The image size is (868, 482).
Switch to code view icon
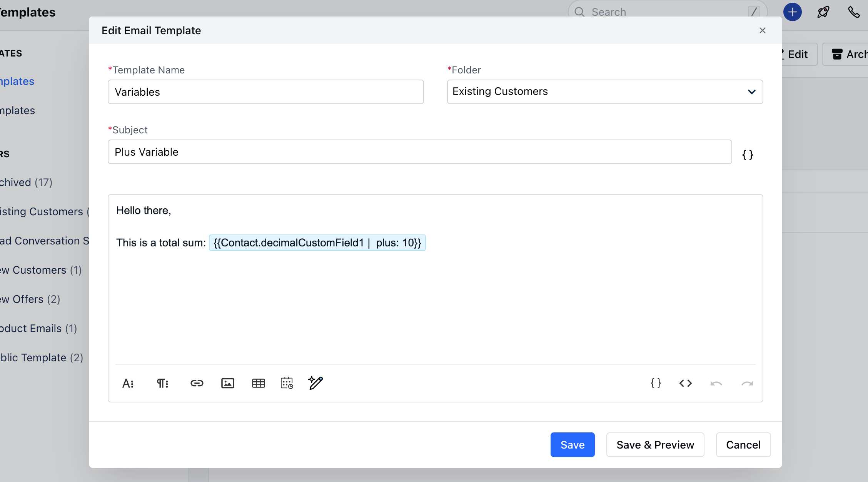click(685, 383)
